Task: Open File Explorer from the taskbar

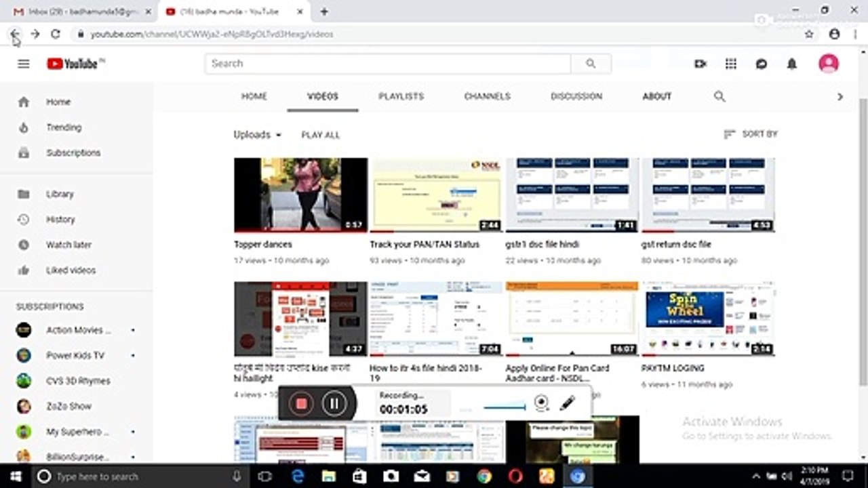Action: pyautogui.click(x=328, y=476)
